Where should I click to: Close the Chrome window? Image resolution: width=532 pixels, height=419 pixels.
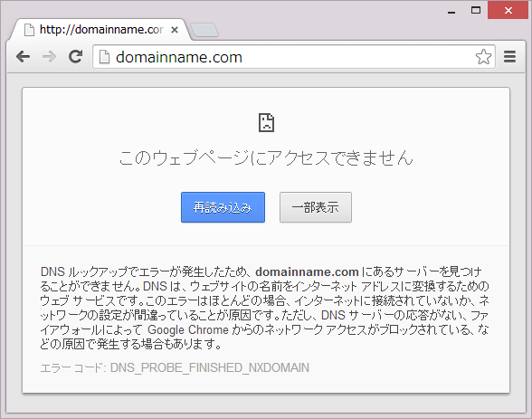508,11
